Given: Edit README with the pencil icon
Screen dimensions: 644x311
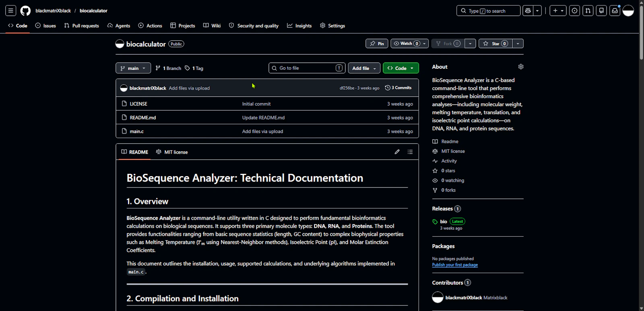Looking at the screenshot, I should click(x=397, y=152).
